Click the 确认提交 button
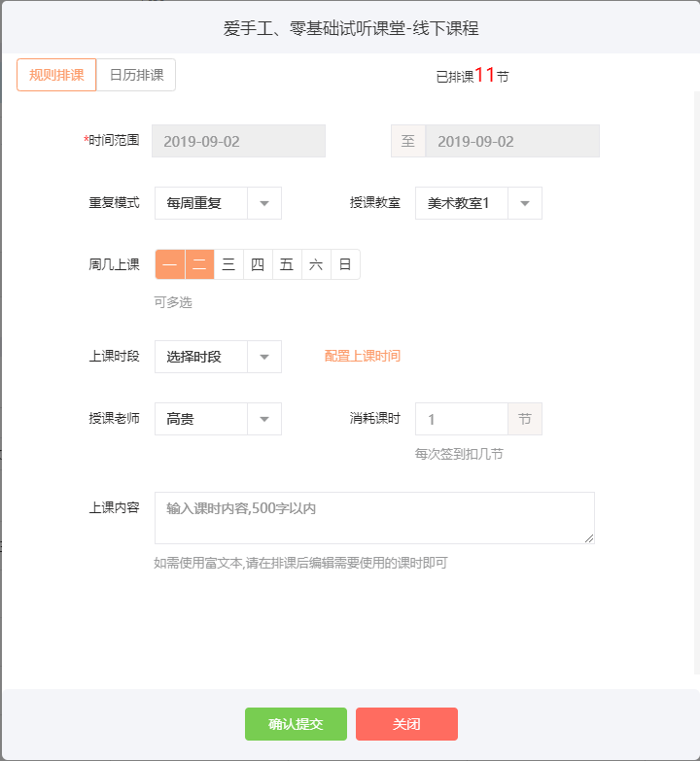The height and width of the screenshot is (761, 700). [x=296, y=724]
